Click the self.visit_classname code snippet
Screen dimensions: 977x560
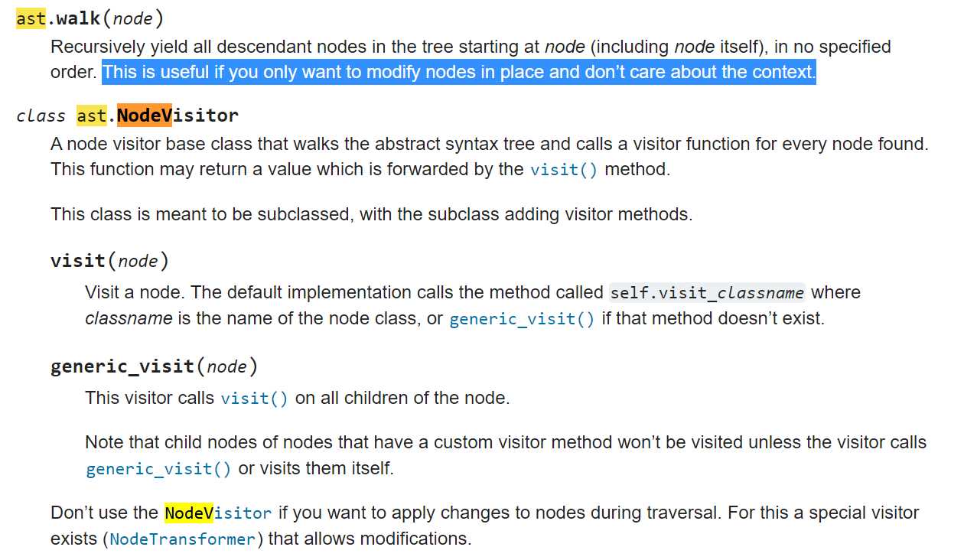(x=707, y=293)
